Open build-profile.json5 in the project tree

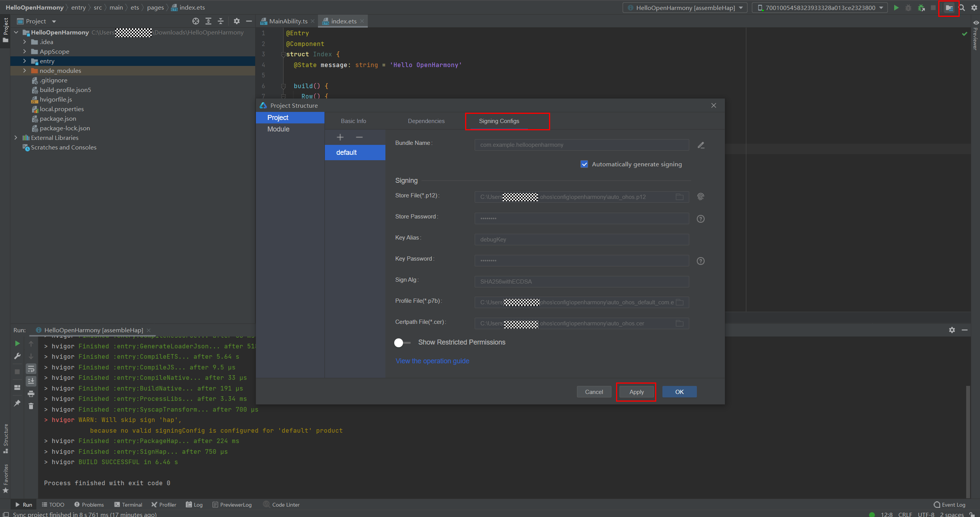point(65,90)
